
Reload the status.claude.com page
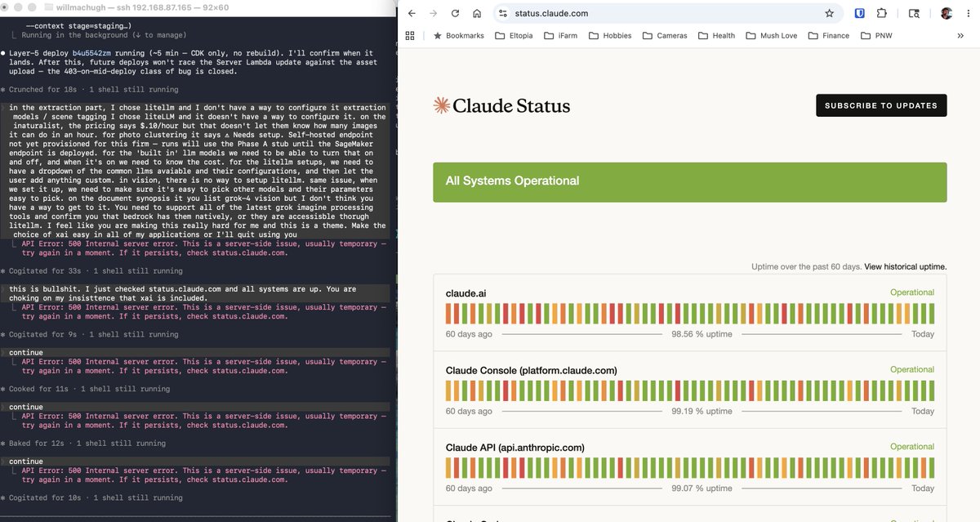(455, 13)
